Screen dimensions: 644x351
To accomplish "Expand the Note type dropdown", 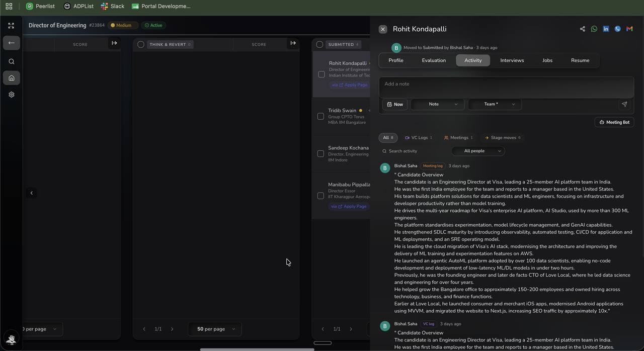I will [438, 104].
